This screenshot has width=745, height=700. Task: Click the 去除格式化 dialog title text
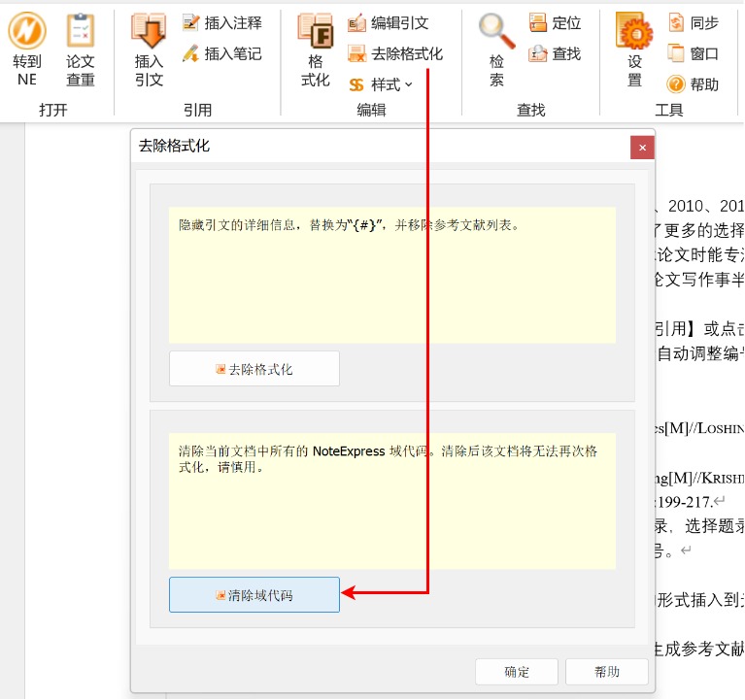click(174, 146)
